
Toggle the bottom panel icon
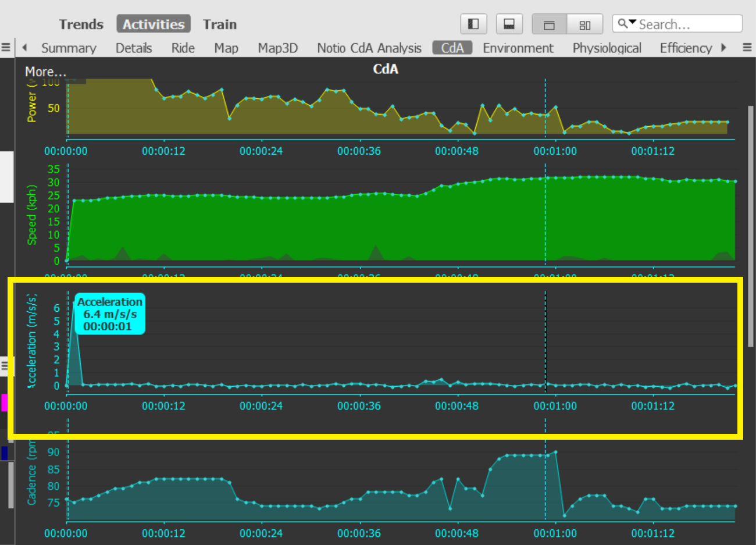tap(509, 24)
